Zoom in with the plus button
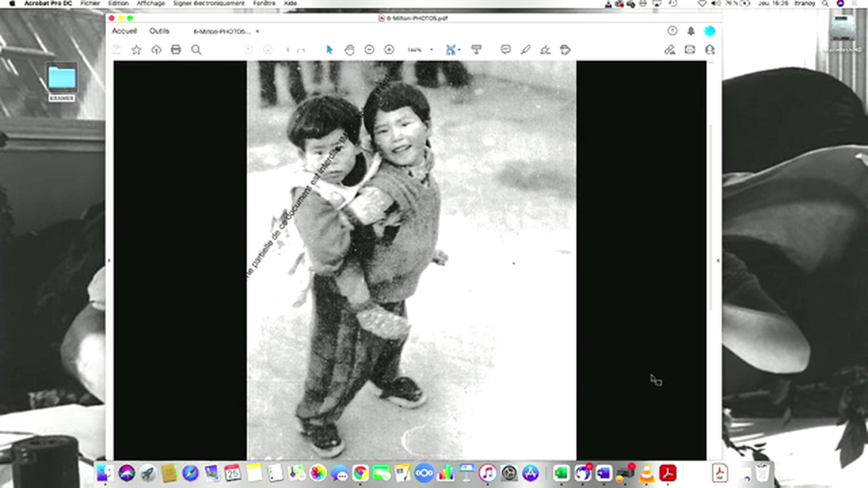Viewport: 868px width, 488px height. tap(389, 49)
